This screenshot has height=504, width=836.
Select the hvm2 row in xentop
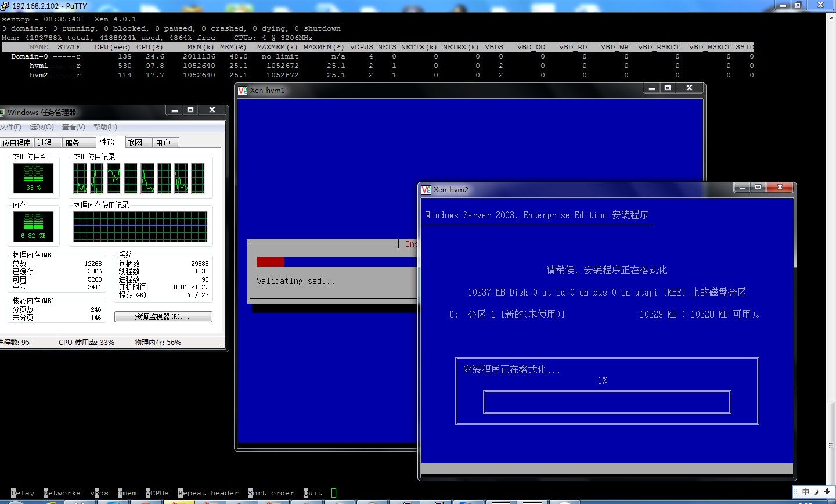(x=377, y=75)
